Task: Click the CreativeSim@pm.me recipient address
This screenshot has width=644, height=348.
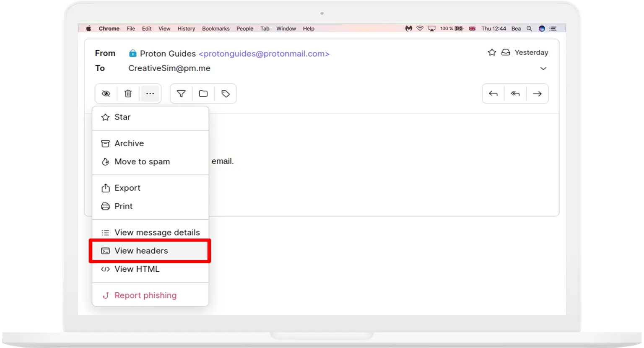Action: (x=169, y=68)
